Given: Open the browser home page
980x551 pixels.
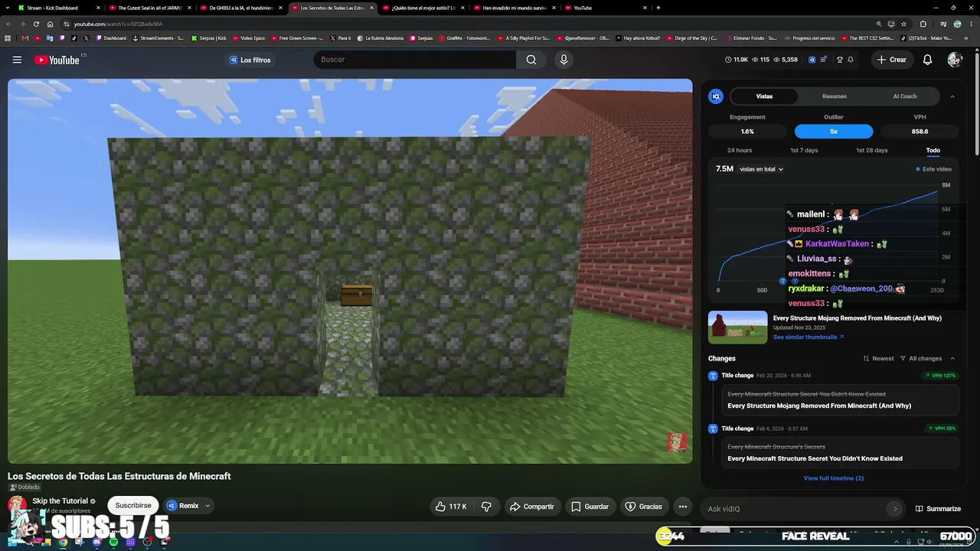Looking at the screenshot, I should [51, 24].
